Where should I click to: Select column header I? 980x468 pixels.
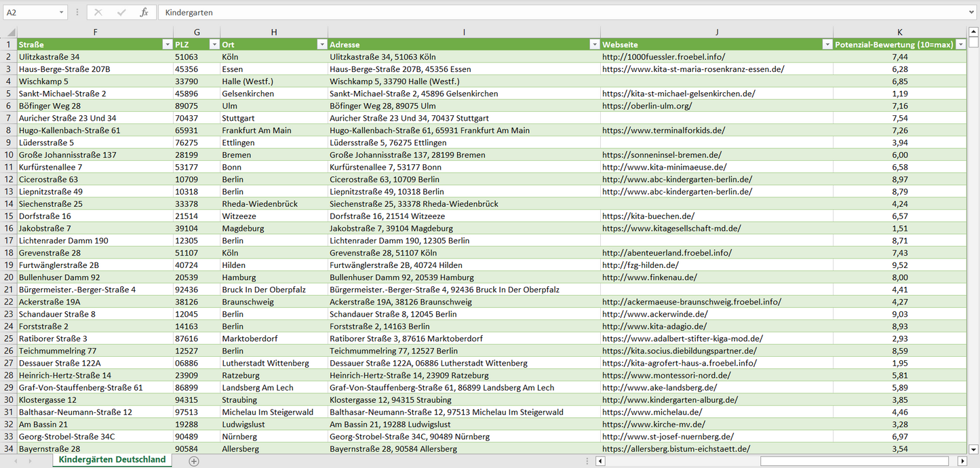[464, 32]
